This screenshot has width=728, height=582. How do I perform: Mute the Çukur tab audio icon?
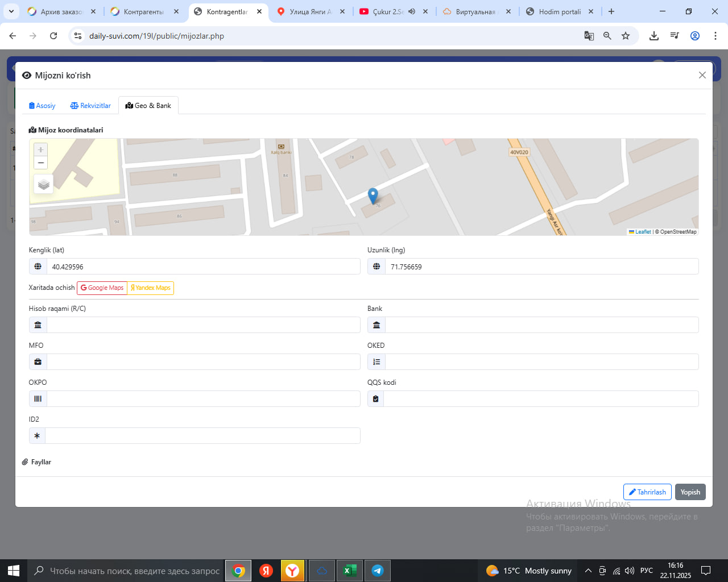(x=412, y=11)
